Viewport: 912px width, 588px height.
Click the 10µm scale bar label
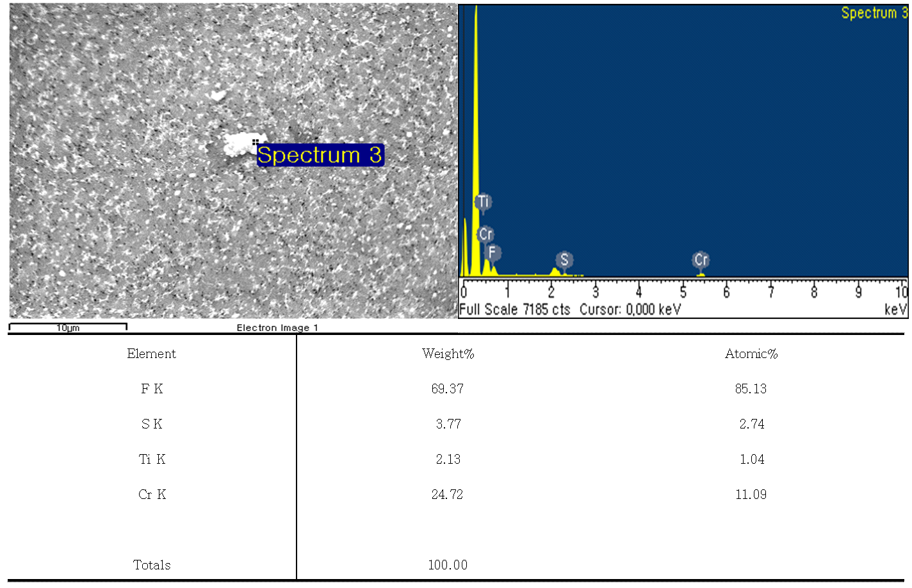tap(68, 328)
